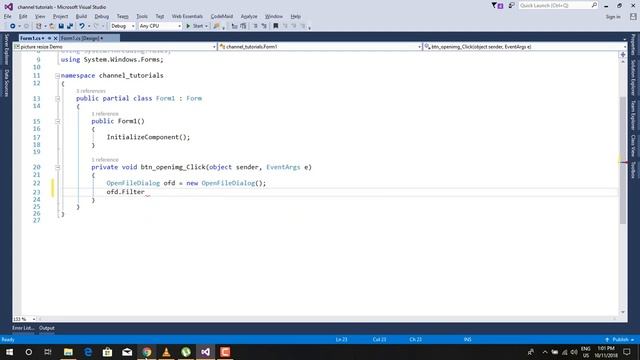This screenshot has height=360, width=640.
Task: Click the notifications flag icon in title bar
Action: click(497, 6)
